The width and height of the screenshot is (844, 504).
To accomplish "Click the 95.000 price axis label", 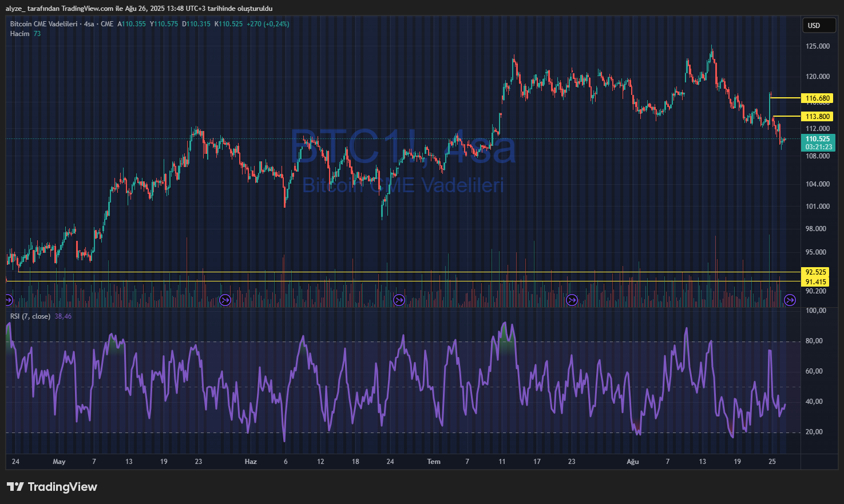I will [x=816, y=252].
